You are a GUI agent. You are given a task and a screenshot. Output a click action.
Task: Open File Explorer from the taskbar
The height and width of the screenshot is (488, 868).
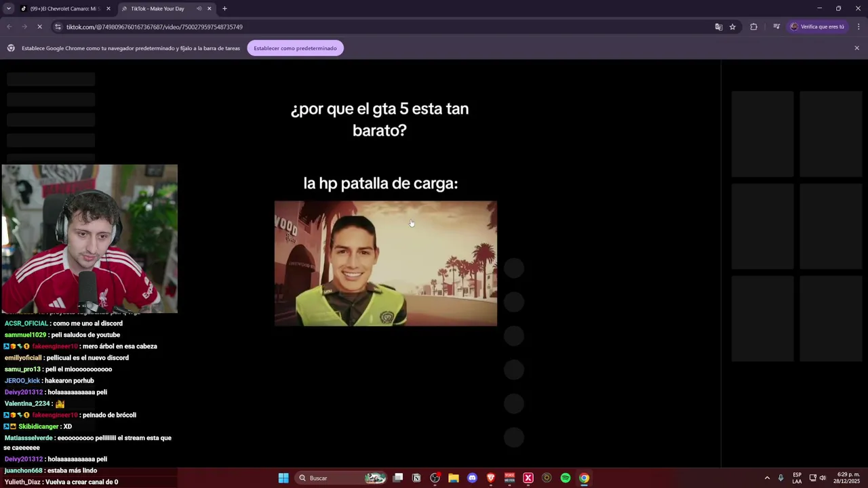[454, 478]
